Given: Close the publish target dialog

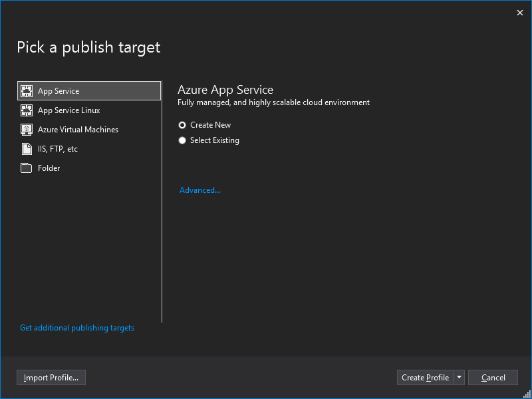Looking at the screenshot, I should [x=520, y=13].
